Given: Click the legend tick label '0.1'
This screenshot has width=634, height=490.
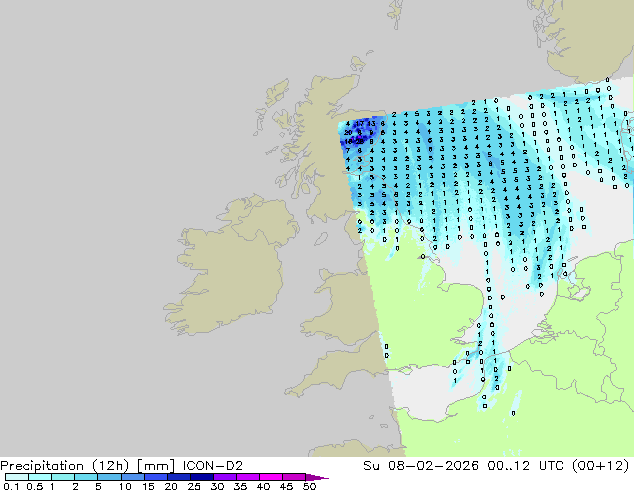Looking at the screenshot, I should tap(11, 486).
